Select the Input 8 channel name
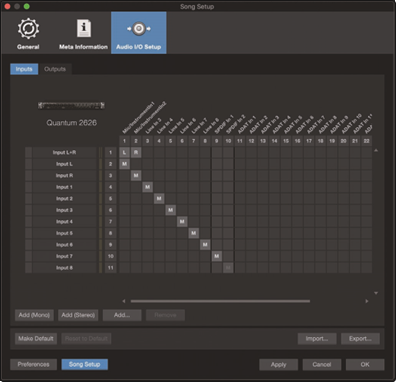This screenshot has height=382, width=396. [64, 268]
